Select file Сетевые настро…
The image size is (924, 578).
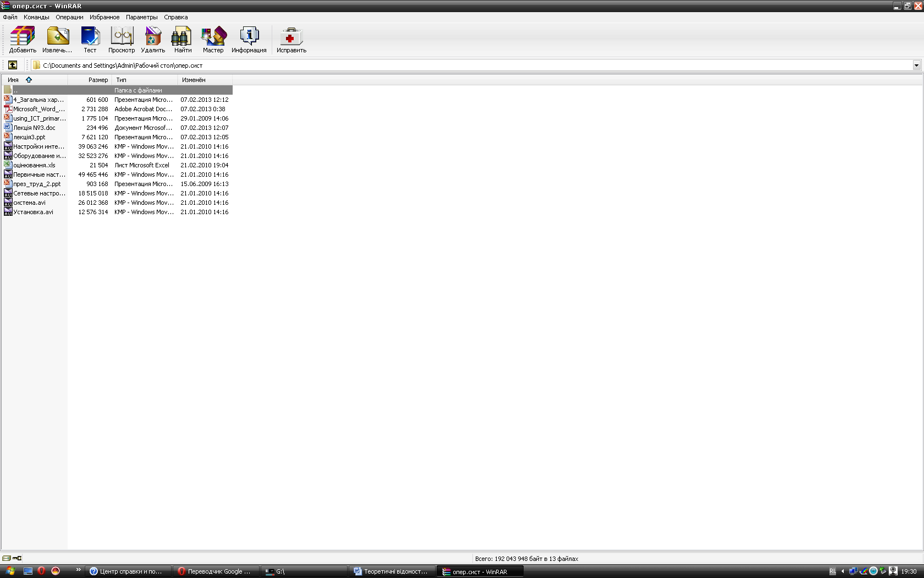click(x=39, y=193)
